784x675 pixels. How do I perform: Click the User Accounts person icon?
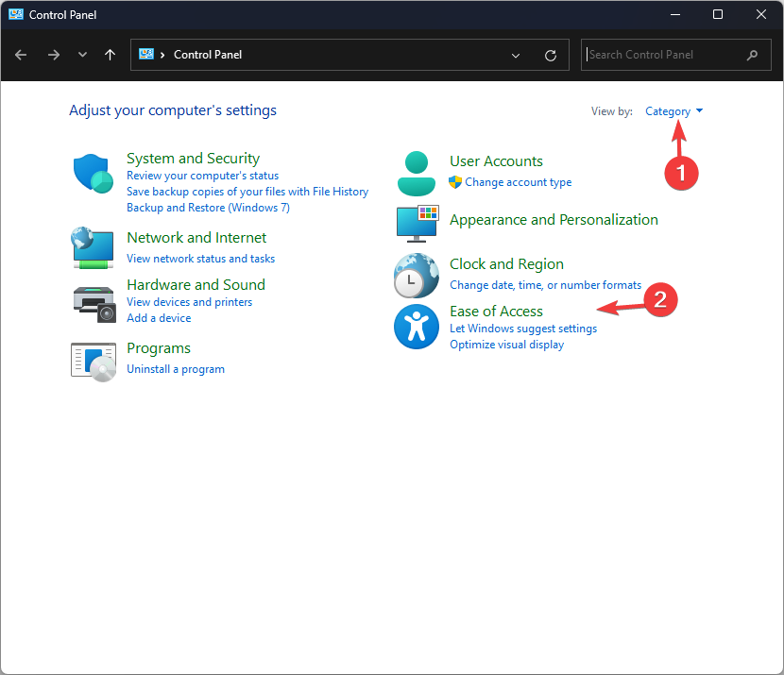pyautogui.click(x=416, y=173)
